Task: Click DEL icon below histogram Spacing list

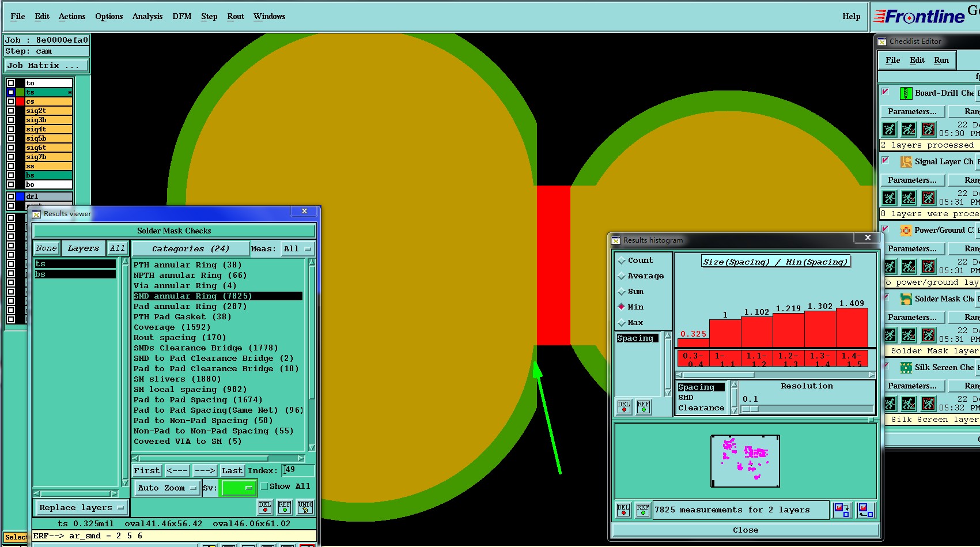Action: coord(624,407)
